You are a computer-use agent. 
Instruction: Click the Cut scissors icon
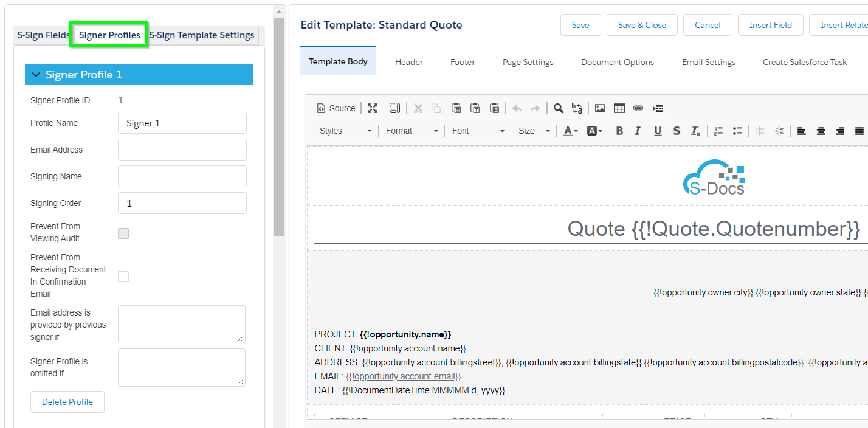[x=418, y=108]
